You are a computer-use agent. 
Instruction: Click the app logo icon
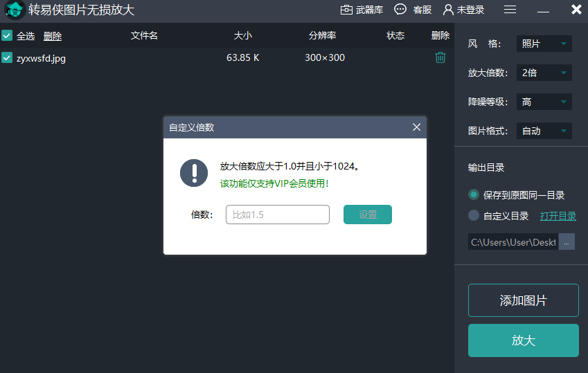pyautogui.click(x=14, y=10)
